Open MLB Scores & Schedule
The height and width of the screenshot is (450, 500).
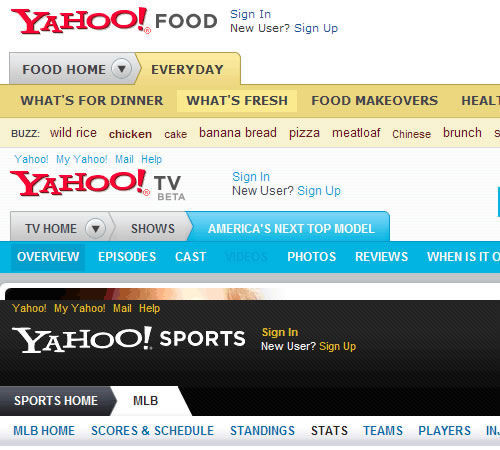click(152, 431)
